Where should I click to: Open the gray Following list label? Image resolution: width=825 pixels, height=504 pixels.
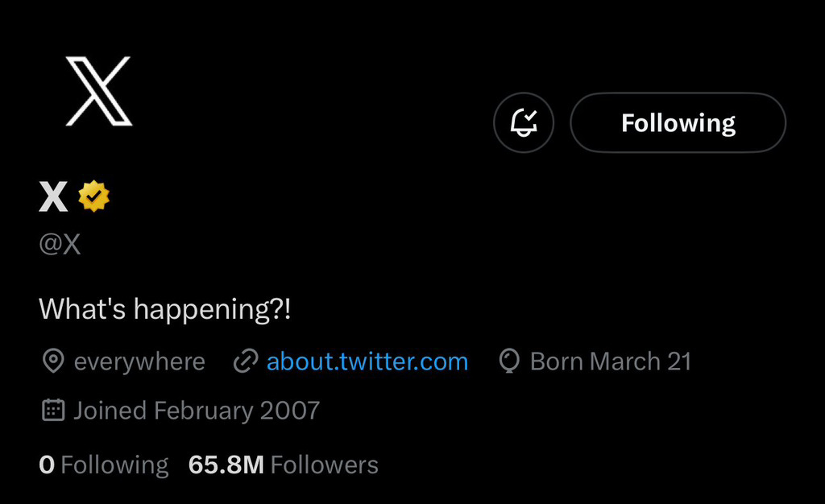[x=114, y=465]
